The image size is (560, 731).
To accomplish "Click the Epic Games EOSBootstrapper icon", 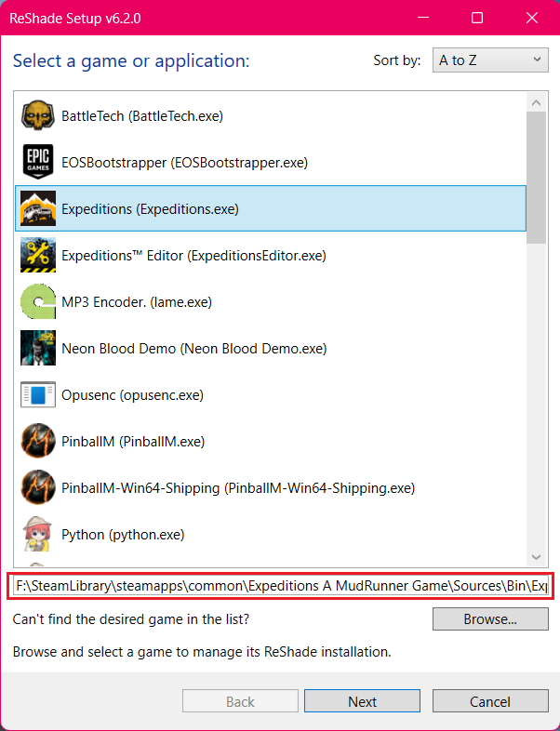I will pos(38,162).
